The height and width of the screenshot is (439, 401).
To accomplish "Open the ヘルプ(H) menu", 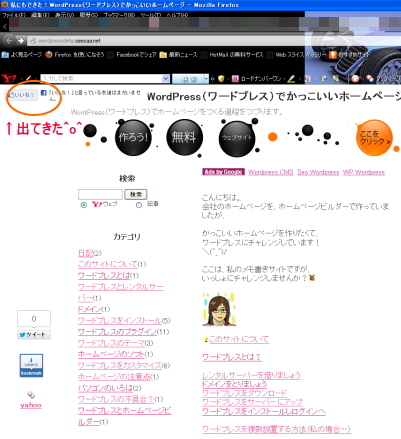I will (178, 15).
